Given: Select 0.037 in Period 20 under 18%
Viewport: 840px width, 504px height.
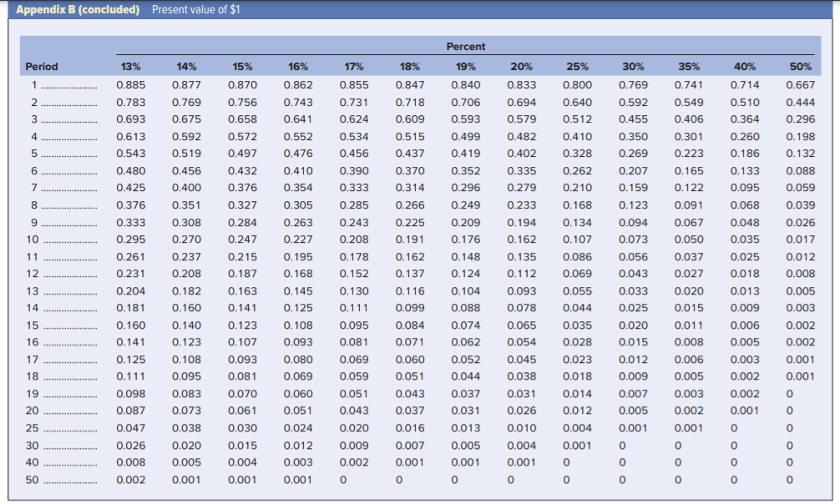Looking at the screenshot, I should pos(409,411).
